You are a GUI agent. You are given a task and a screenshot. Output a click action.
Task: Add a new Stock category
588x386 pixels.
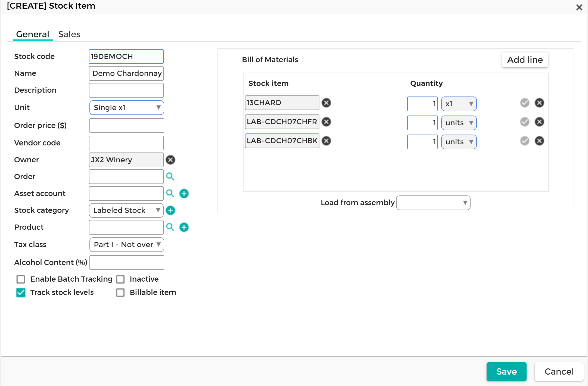click(x=170, y=210)
